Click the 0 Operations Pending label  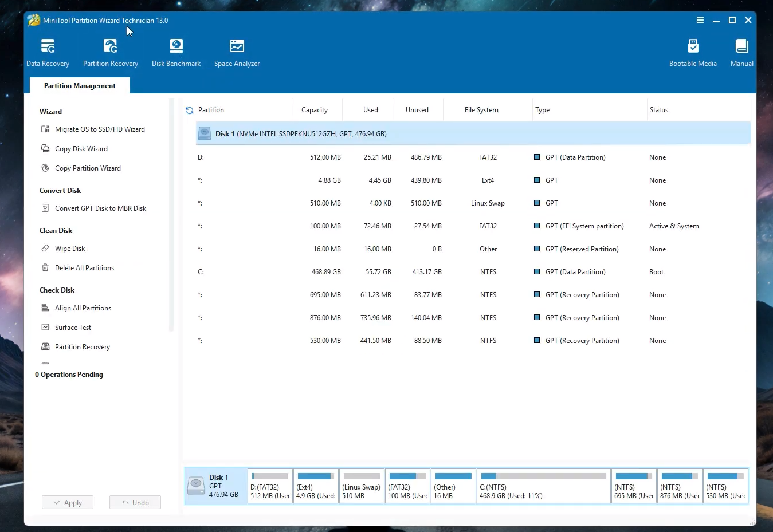(69, 375)
